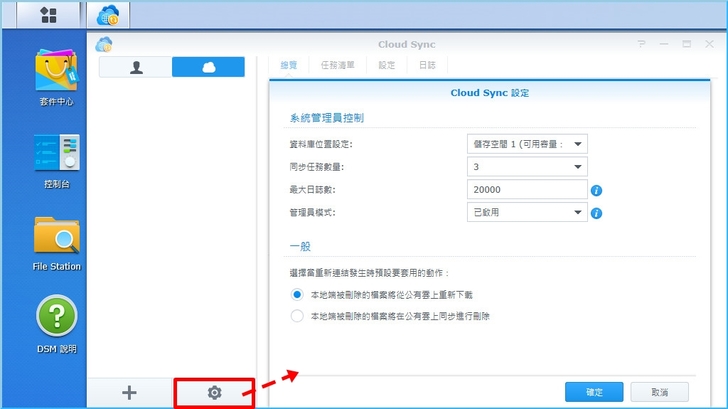Click the 一般 section heading
728x409 pixels.
(x=300, y=247)
